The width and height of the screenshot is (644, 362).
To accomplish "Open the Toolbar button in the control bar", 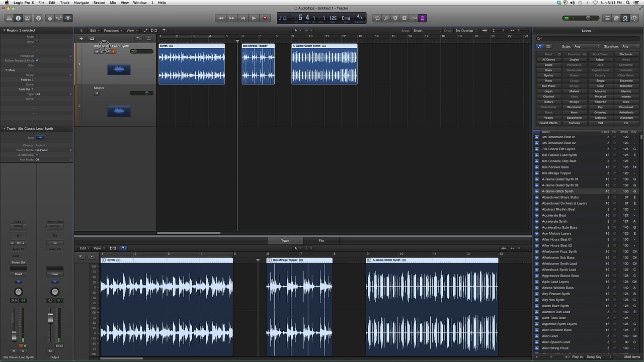I will (27, 18).
